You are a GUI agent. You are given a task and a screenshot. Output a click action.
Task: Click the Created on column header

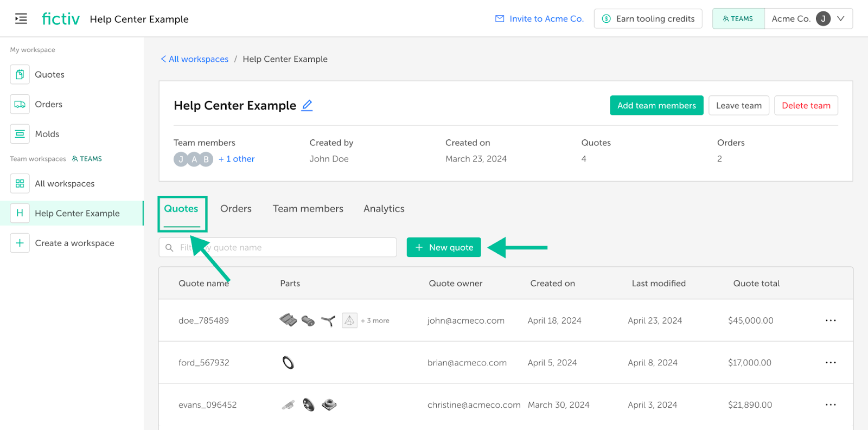click(x=553, y=284)
